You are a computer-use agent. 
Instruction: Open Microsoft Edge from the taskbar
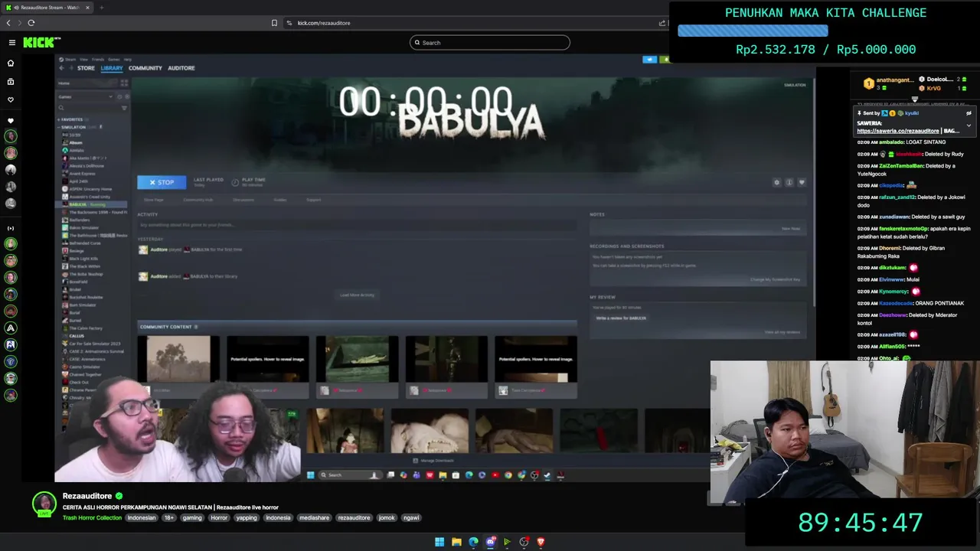pyautogui.click(x=473, y=542)
